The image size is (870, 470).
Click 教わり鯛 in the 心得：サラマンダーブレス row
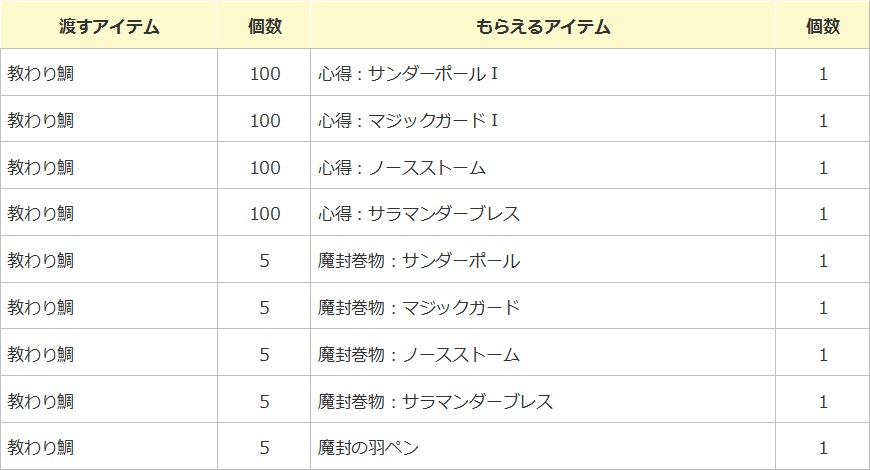click(41, 214)
